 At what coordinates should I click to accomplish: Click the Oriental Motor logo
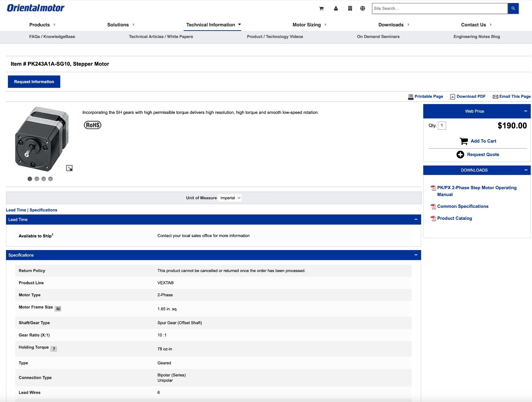[x=36, y=8]
